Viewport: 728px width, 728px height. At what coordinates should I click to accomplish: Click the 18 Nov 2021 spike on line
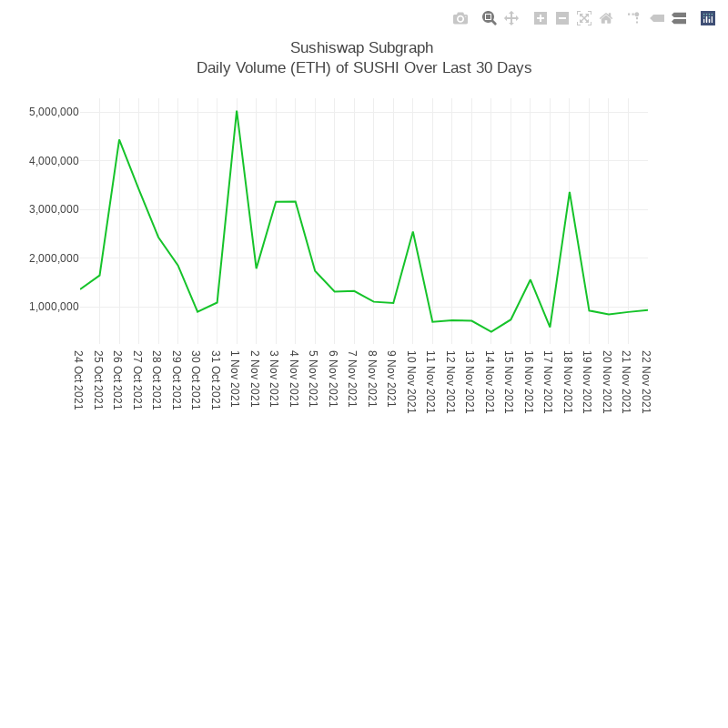pos(570,193)
